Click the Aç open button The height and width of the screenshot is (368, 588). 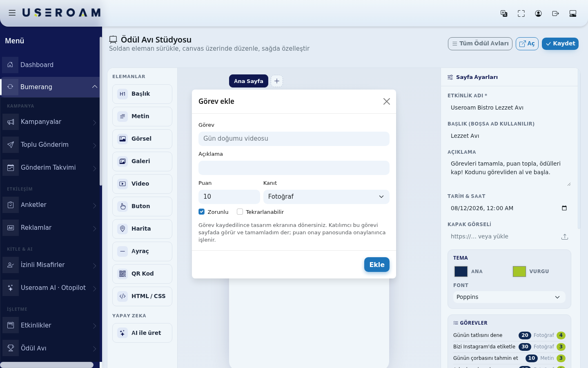pyautogui.click(x=527, y=44)
